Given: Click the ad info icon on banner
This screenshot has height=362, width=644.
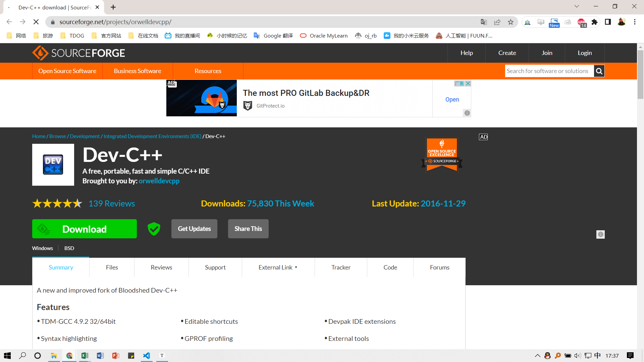Looking at the screenshot, I should [467, 113].
